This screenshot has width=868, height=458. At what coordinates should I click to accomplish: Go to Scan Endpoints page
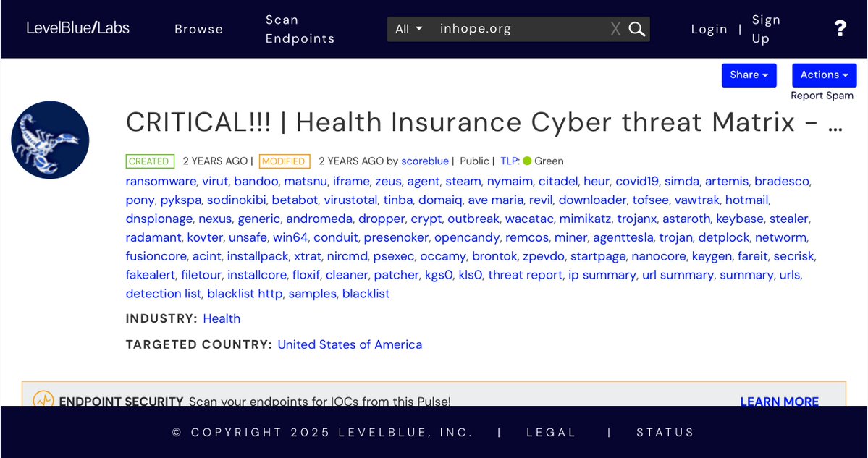300,29
